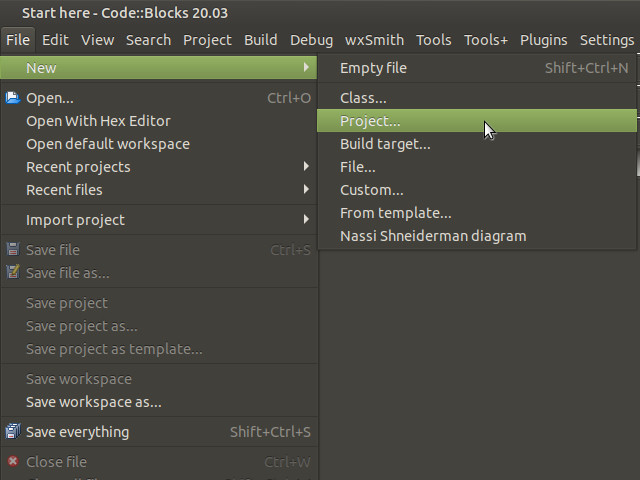The width and height of the screenshot is (640, 480).
Task: Create a Nassi Shneiderman diagram
Action: point(433,236)
